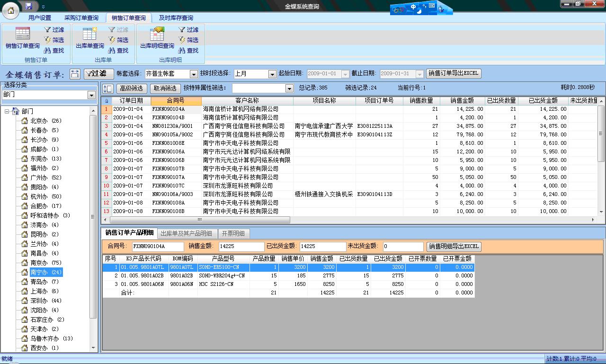Select 广州办 (52) in the tree

point(46,178)
